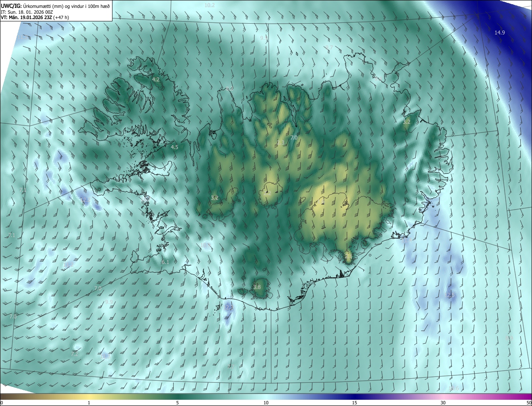Click the color scale tick labeled 50
Screen dimensions: 532x406
pyautogui.click(x=529, y=403)
